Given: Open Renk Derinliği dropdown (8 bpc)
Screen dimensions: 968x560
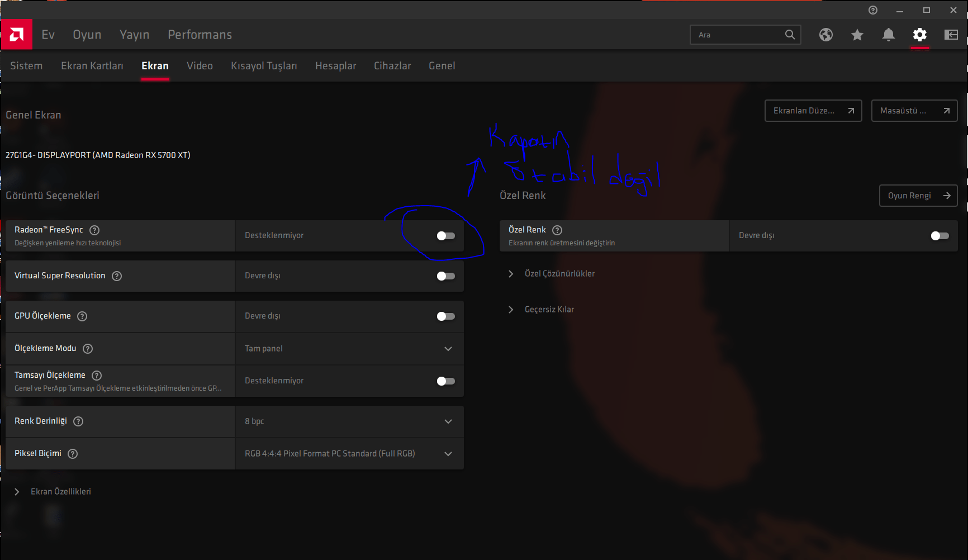Looking at the screenshot, I should click(x=349, y=421).
